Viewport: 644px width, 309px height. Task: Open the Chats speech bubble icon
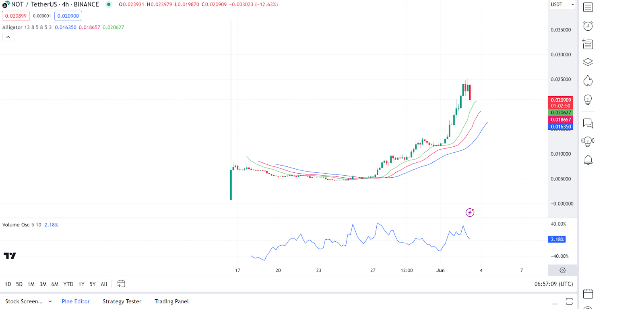(588, 123)
